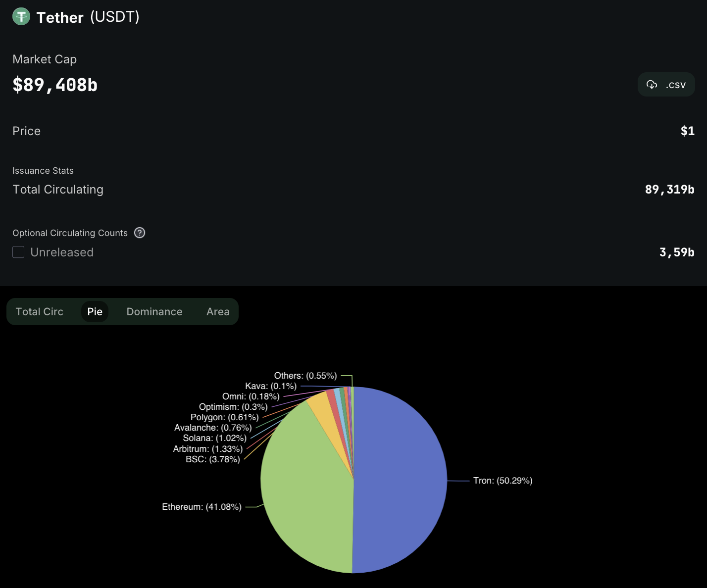The image size is (707, 588).
Task: Download data via the .csv button
Action: click(666, 85)
